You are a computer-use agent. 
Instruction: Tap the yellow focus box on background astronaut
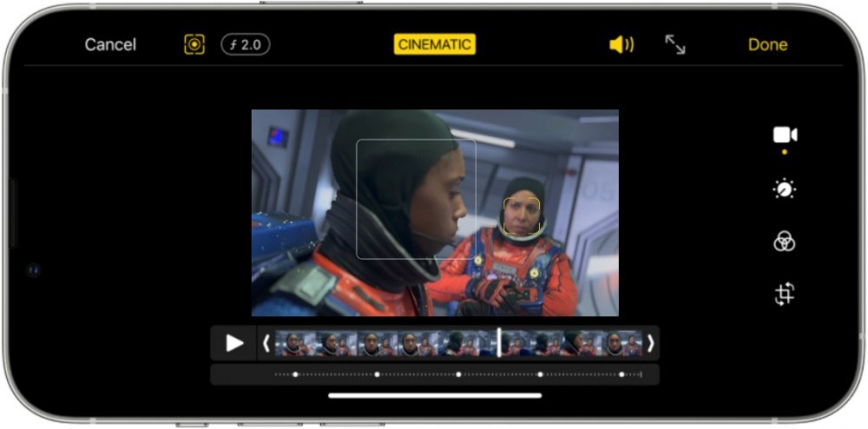[x=522, y=216]
